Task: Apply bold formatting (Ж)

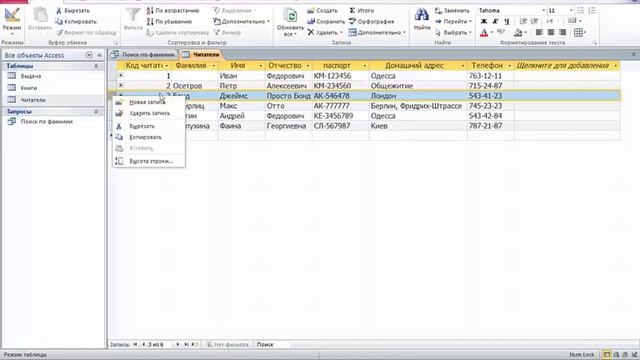Action: 484,21
